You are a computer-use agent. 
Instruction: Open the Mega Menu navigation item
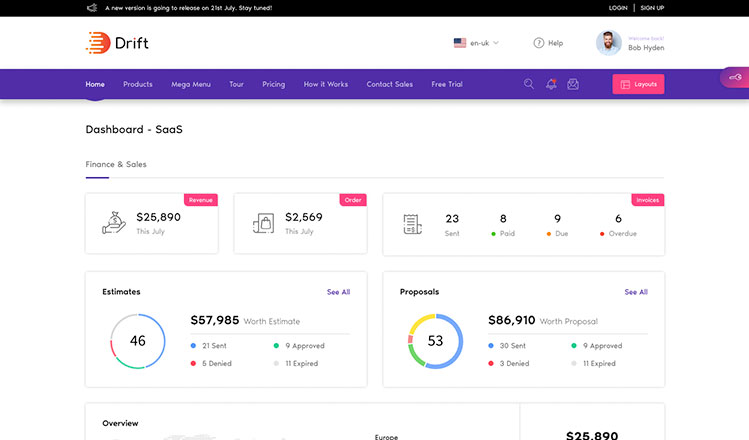click(191, 84)
